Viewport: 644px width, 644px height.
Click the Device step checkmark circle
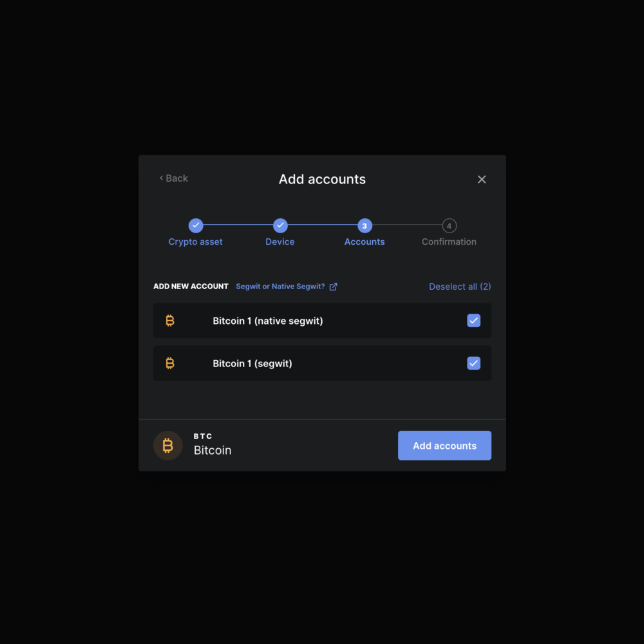click(x=280, y=225)
